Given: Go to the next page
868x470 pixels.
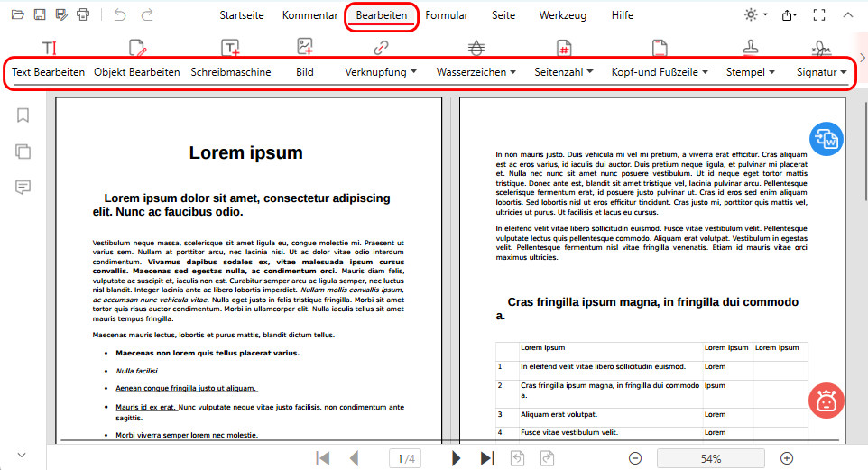Looking at the screenshot, I should (x=457, y=458).
